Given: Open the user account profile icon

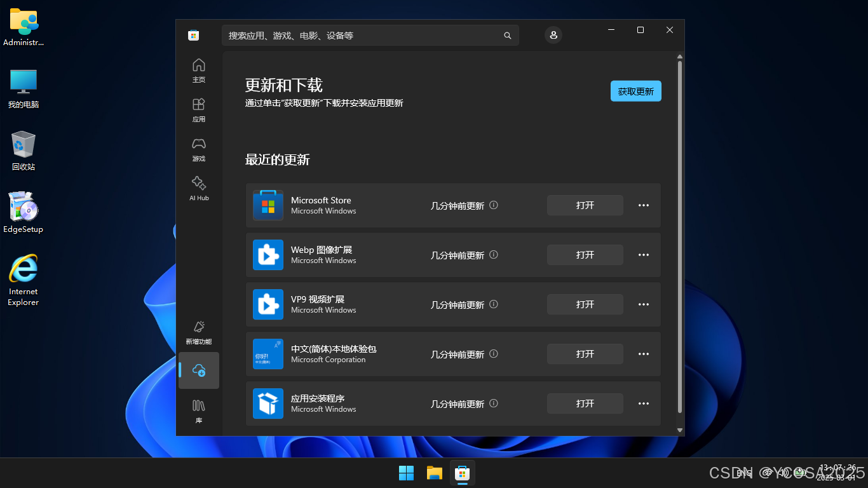Looking at the screenshot, I should (553, 35).
